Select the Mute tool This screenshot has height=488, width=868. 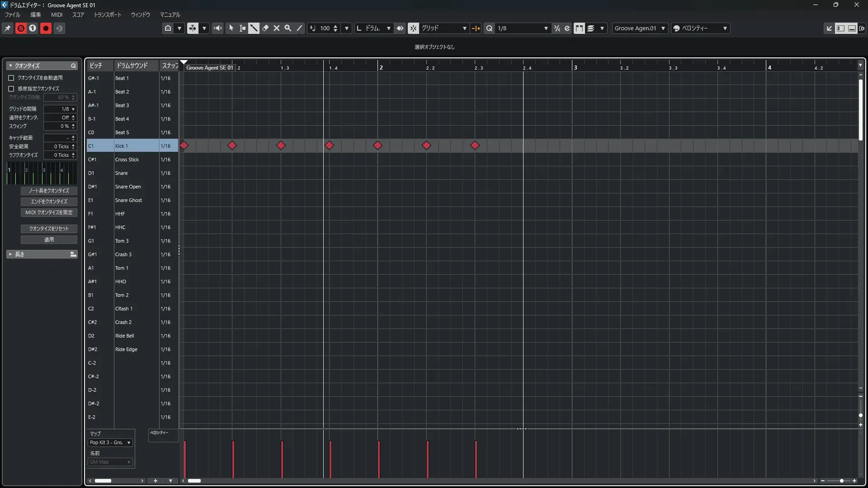pyautogui.click(x=277, y=28)
